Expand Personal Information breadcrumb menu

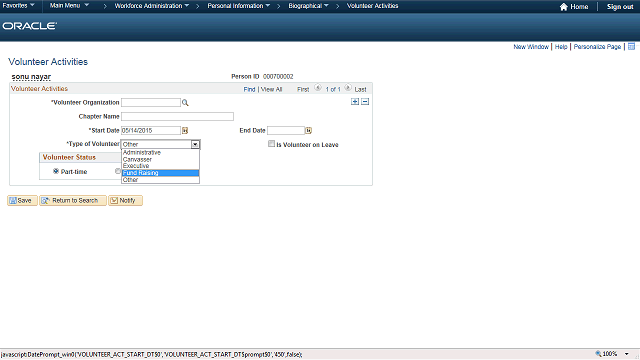tap(239, 6)
